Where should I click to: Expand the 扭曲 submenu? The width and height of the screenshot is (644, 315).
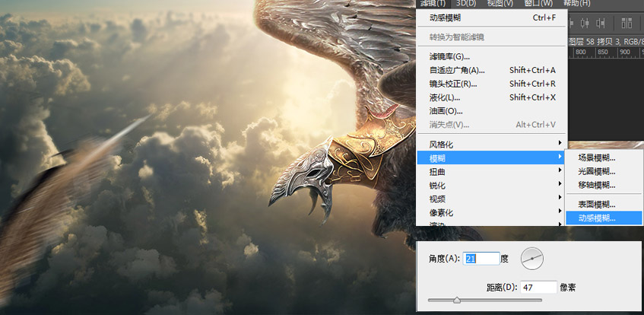[x=492, y=171]
